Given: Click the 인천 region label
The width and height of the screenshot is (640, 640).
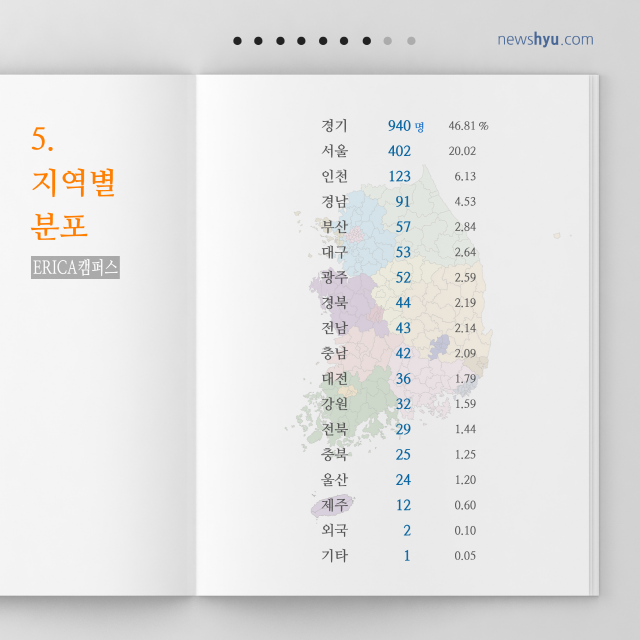Looking at the screenshot, I should point(334,176).
